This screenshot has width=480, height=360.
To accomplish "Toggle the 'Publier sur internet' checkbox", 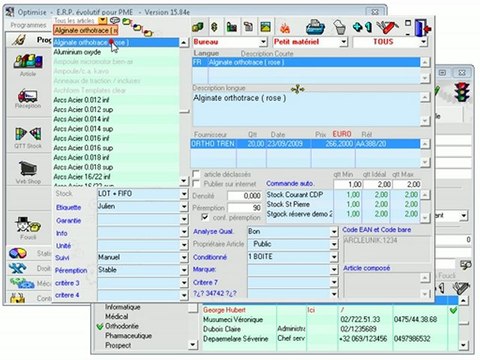I will point(196,184).
